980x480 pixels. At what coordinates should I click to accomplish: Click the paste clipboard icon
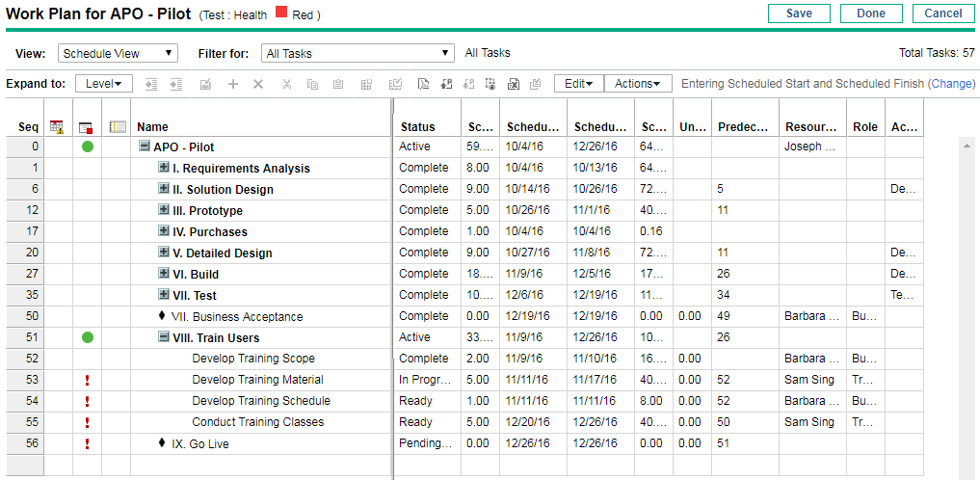click(x=338, y=84)
